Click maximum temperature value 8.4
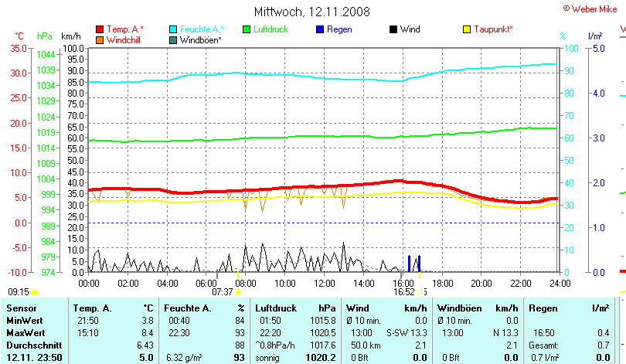This screenshot has width=626, height=364. 148,333
